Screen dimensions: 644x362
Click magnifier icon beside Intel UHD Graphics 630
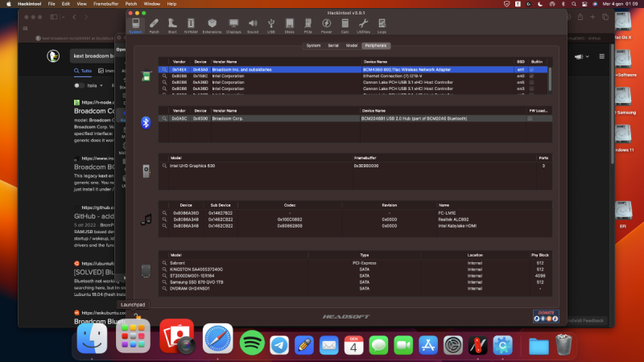[164, 166]
